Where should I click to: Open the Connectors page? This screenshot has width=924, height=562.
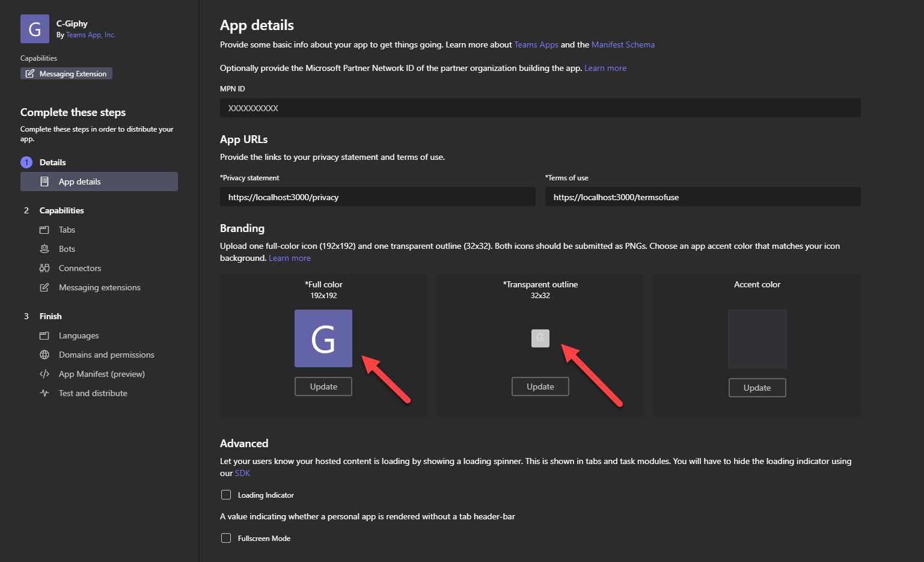tap(80, 268)
